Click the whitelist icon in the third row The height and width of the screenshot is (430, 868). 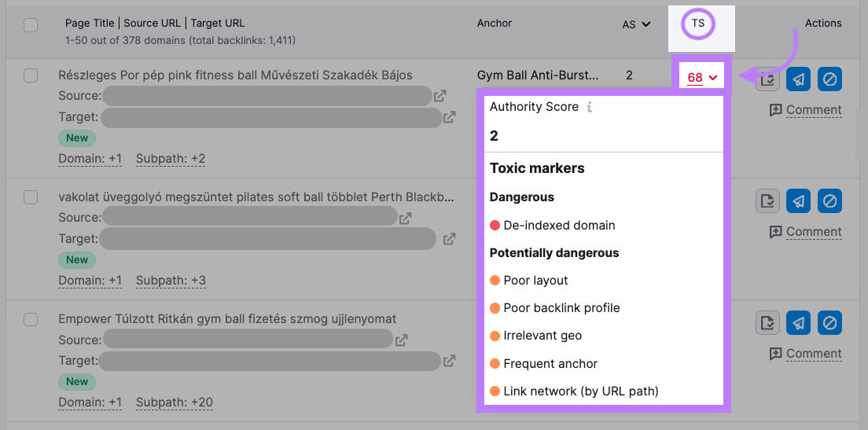[x=767, y=323]
